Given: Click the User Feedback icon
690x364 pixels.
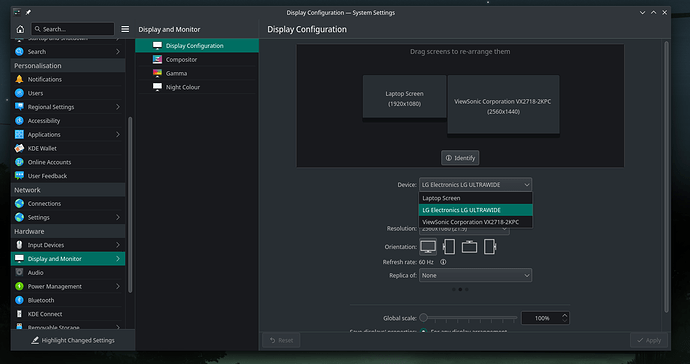Looking at the screenshot, I should tap(19, 176).
